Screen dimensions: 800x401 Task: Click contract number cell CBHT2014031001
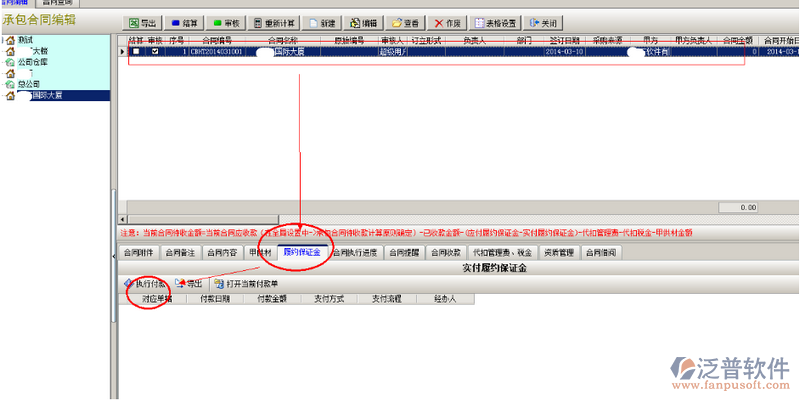click(217, 52)
